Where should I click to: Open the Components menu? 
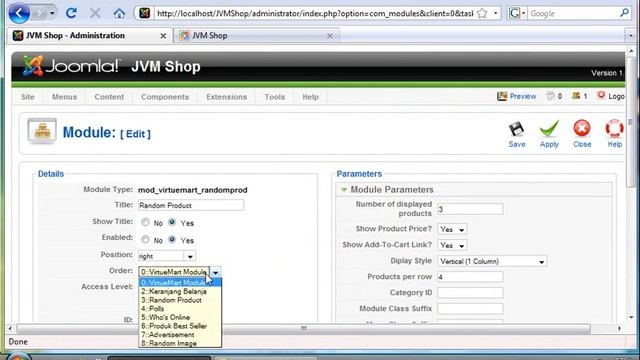pos(165,97)
